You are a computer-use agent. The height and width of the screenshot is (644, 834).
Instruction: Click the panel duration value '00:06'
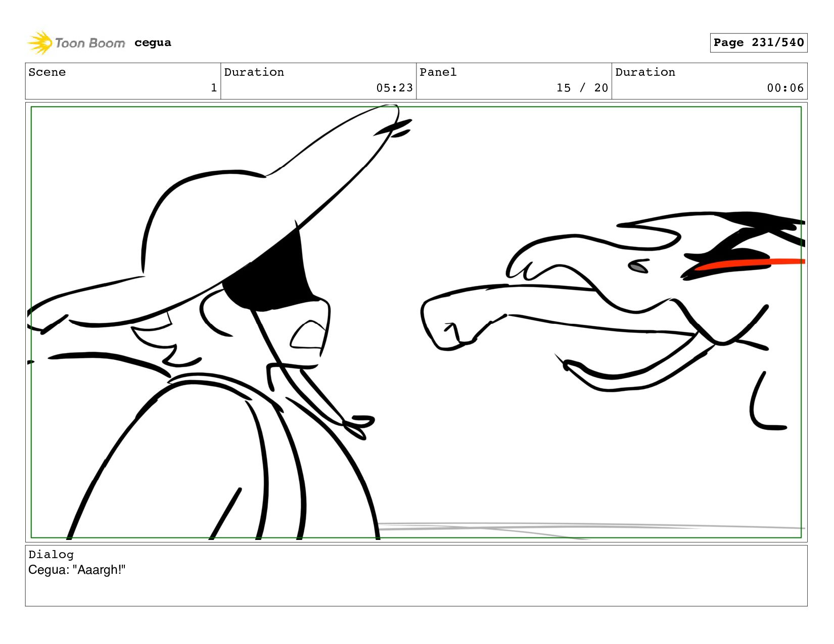[x=785, y=88]
